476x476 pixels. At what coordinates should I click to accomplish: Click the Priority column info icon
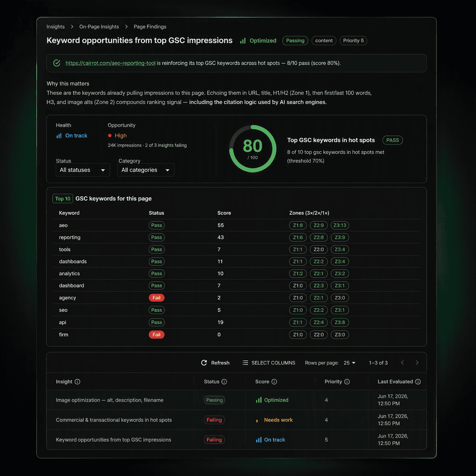[x=347, y=382]
